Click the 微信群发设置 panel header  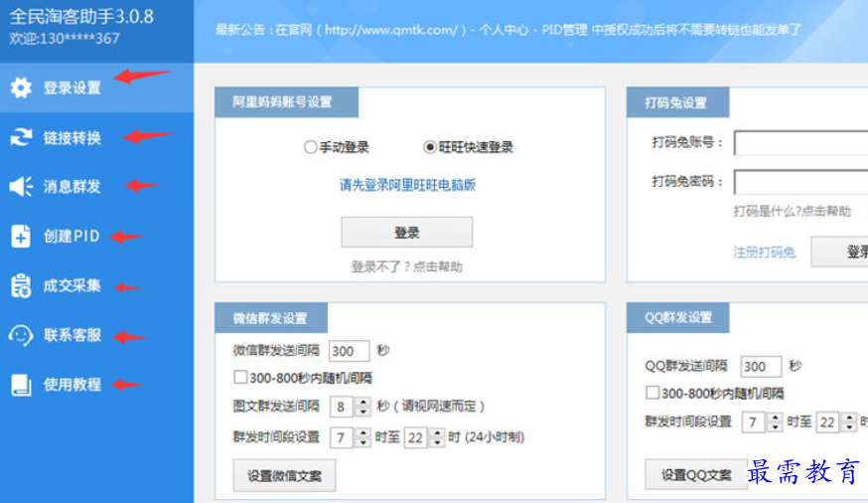click(271, 318)
